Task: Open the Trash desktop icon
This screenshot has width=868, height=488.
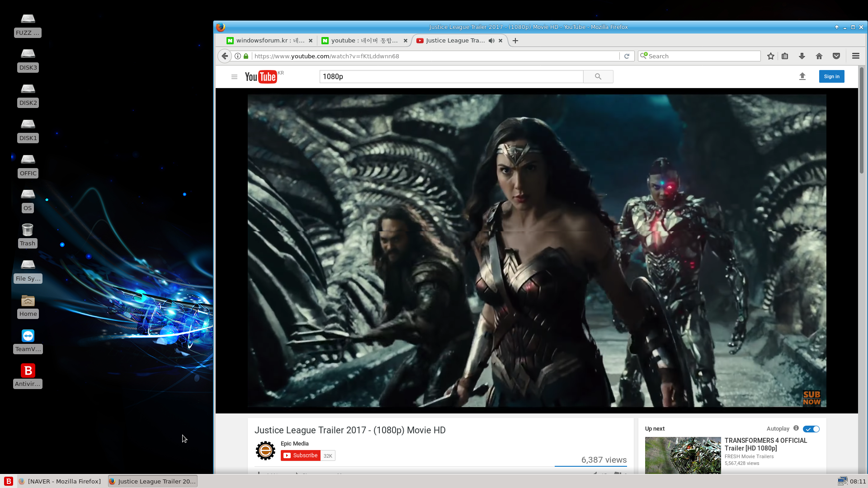Action: coord(28,235)
